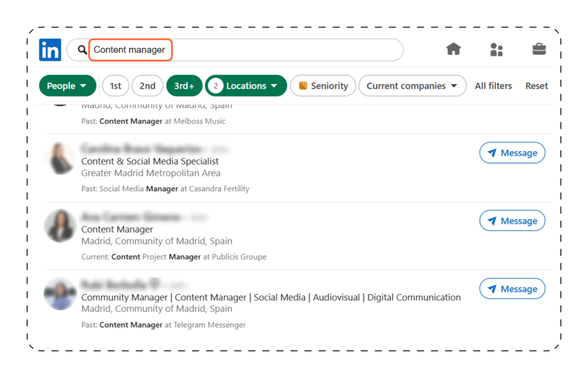The height and width of the screenshot is (378, 588).
Task: Toggle the 2nd connections filter
Action: (x=148, y=86)
